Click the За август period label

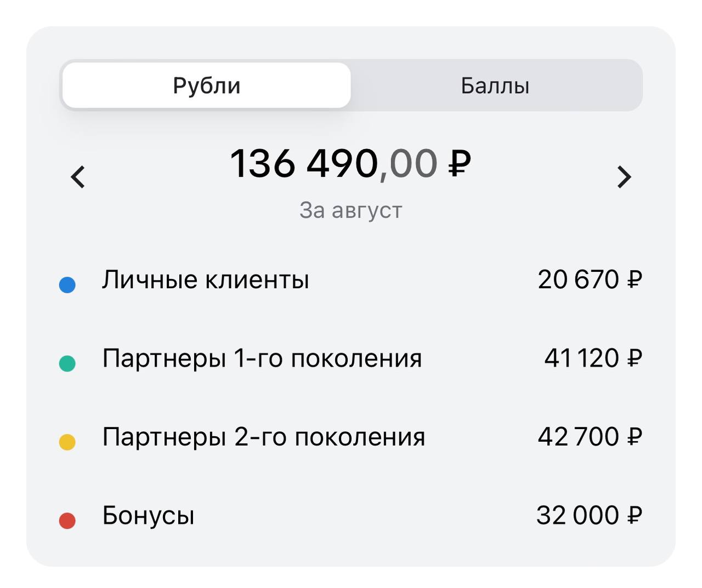351,210
